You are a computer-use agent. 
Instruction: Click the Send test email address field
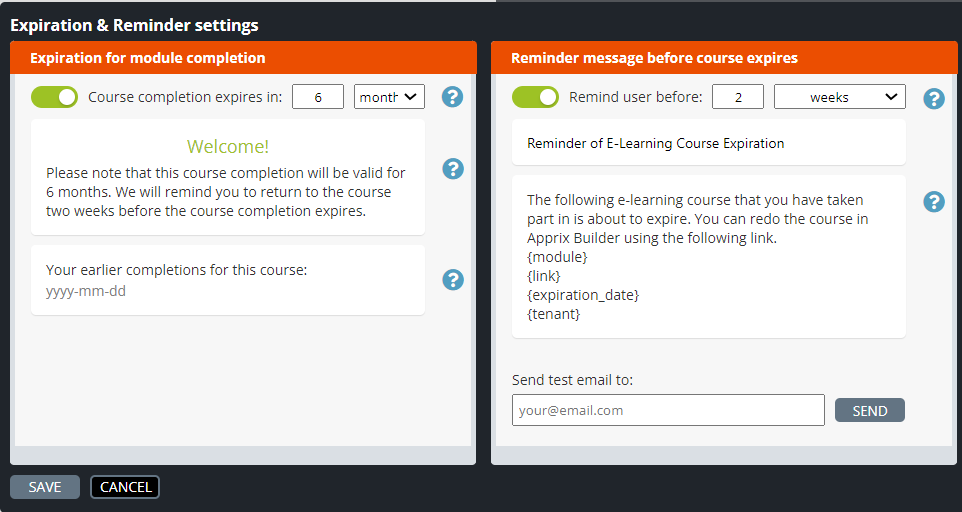click(668, 410)
